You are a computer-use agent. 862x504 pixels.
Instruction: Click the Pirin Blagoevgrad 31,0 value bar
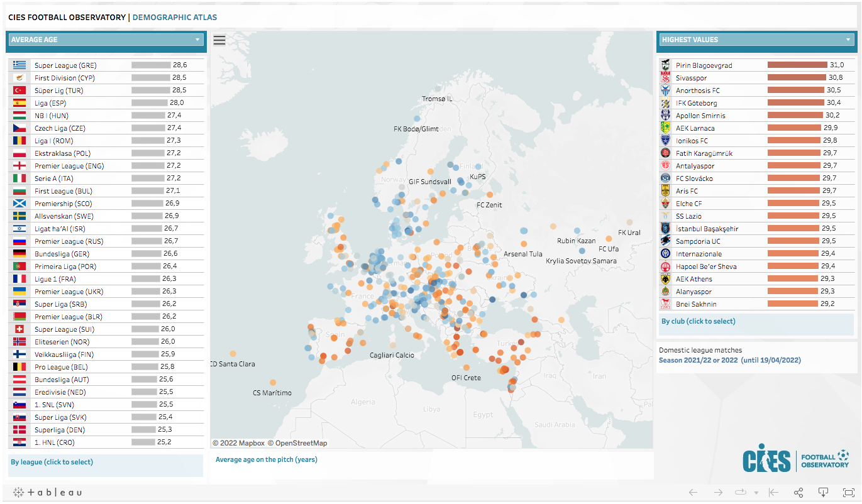[797, 65]
